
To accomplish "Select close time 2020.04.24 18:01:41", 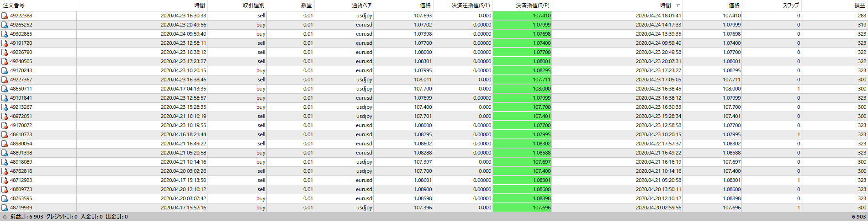I will click(x=658, y=16).
